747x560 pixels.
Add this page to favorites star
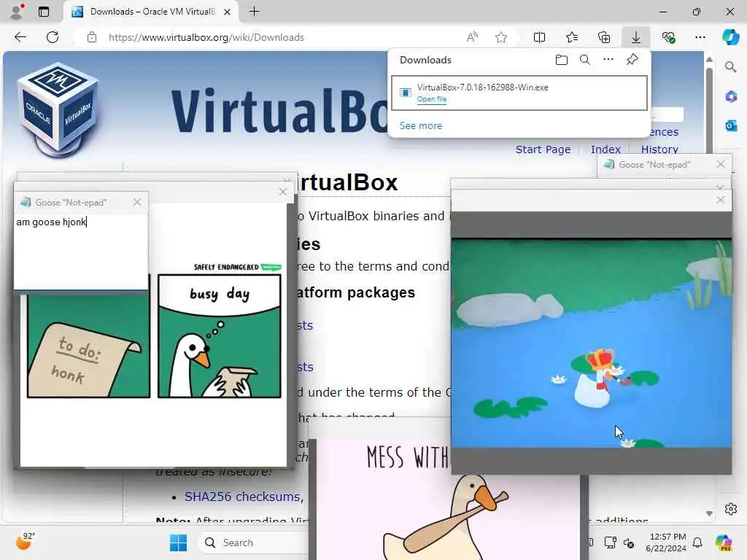pos(500,37)
